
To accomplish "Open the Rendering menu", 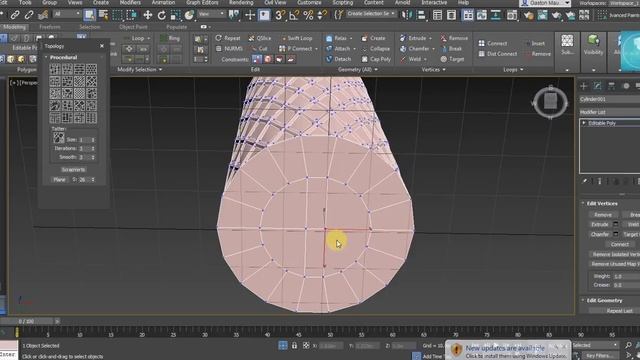I will click(x=241, y=2).
